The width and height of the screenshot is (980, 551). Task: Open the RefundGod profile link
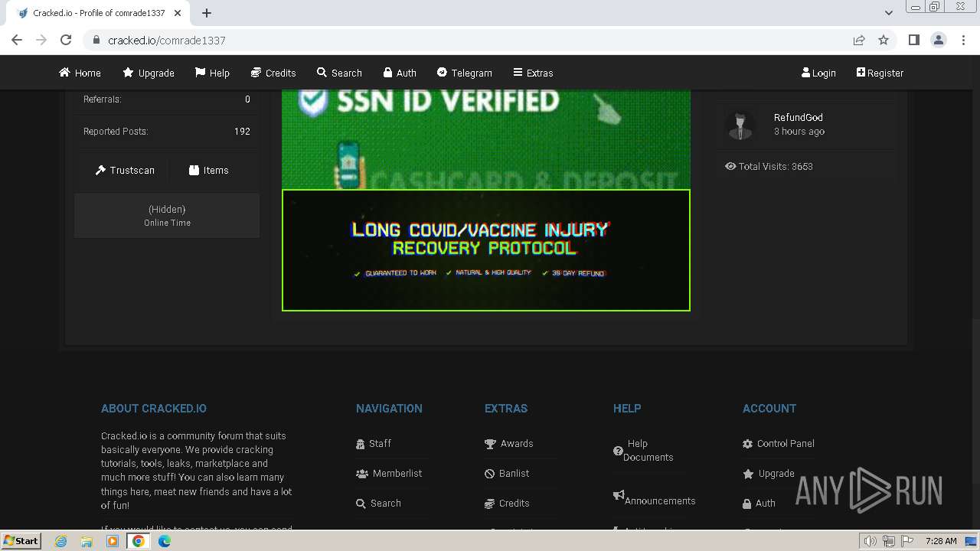(x=799, y=117)
